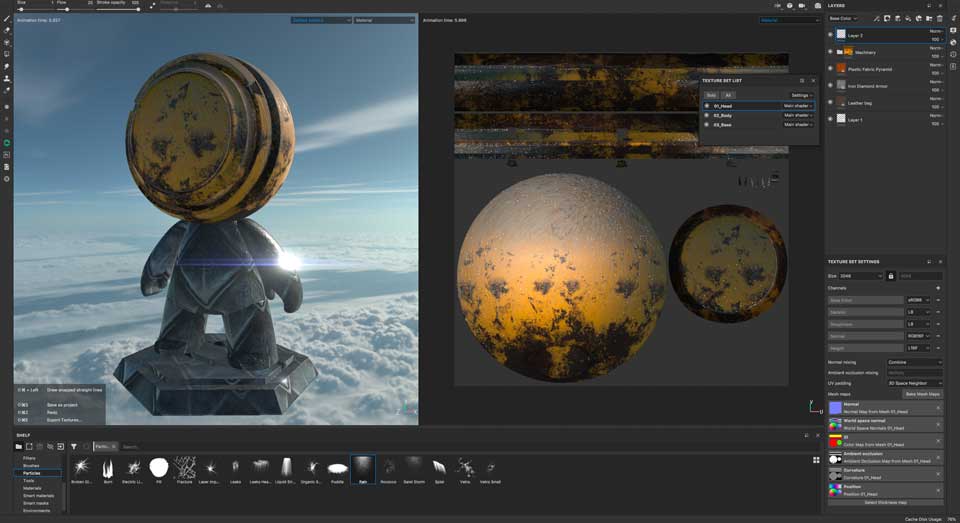Select Brushes category in the shelf
960x523 pixels.
(31, 465)
